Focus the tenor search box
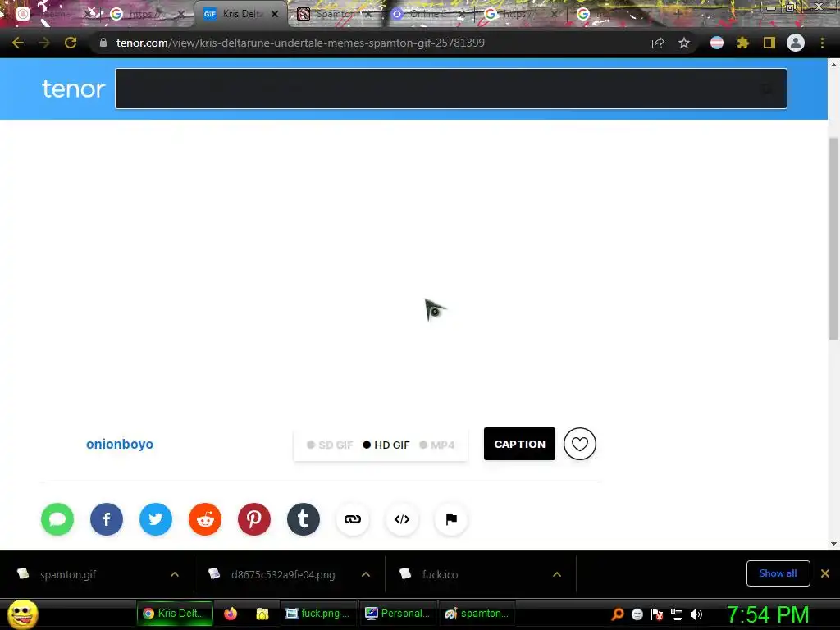Image resolution: width=840 pixels, height=630 pixels. coord(451,89)
